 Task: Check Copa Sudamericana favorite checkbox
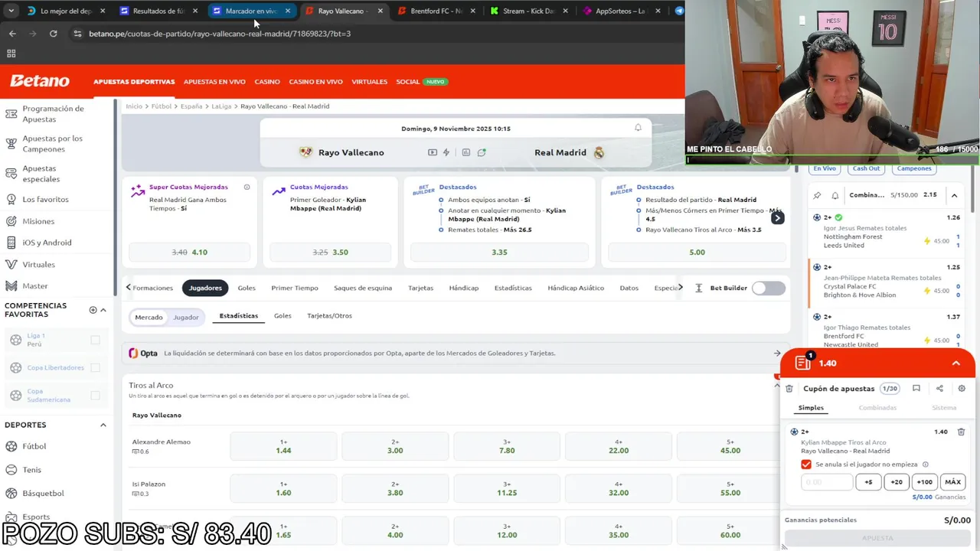click(x=95, y=395)
